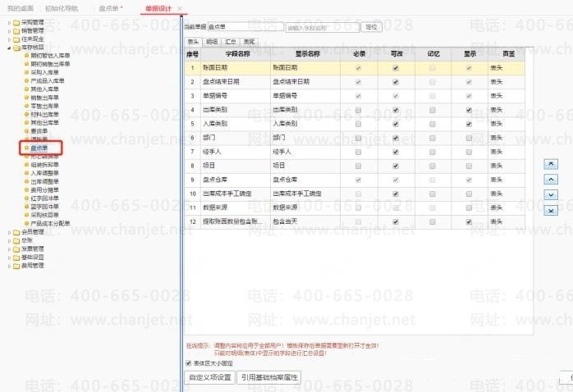The image size is (573, 392).
Task: Click bullet icon beside 盘点单 tree item
Action: tap(26, 148)
